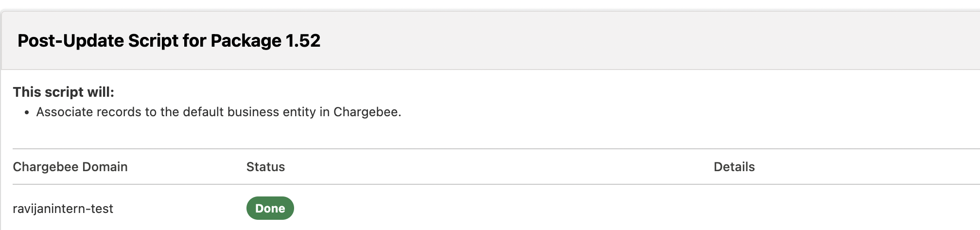This screenshot has width=980, height=230.
Task: Click the word Chargebee in the description
Action: click(x=366, y=112)
